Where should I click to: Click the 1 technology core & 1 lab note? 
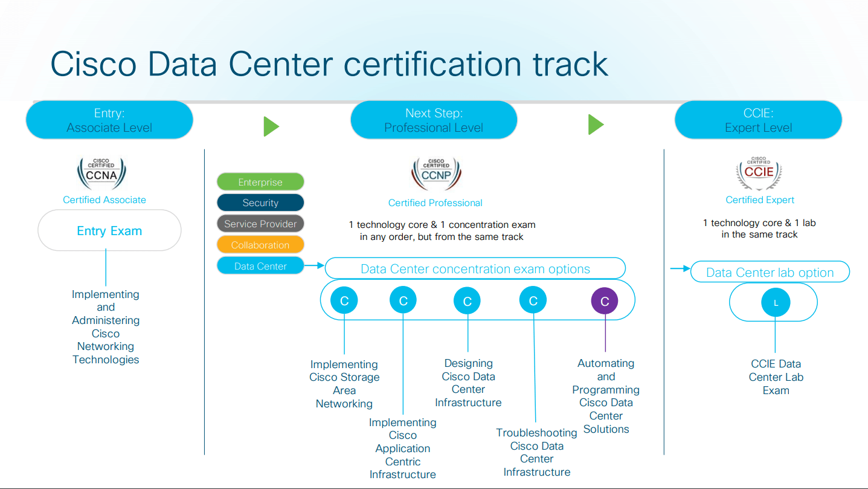click(x=759, y=228)
